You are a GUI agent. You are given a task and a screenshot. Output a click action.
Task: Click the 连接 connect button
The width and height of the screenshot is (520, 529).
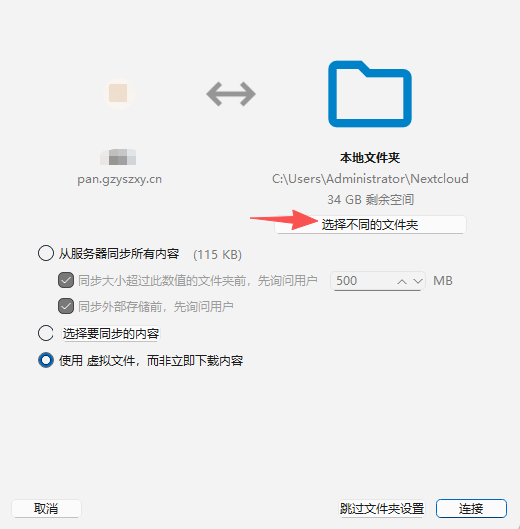471,508
